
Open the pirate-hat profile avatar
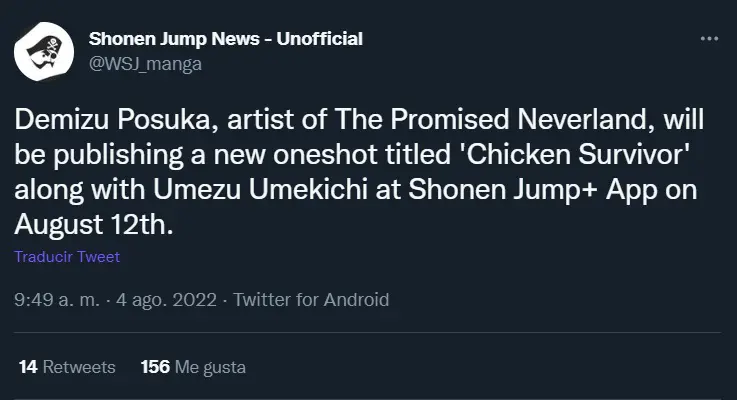click(44, 52)
